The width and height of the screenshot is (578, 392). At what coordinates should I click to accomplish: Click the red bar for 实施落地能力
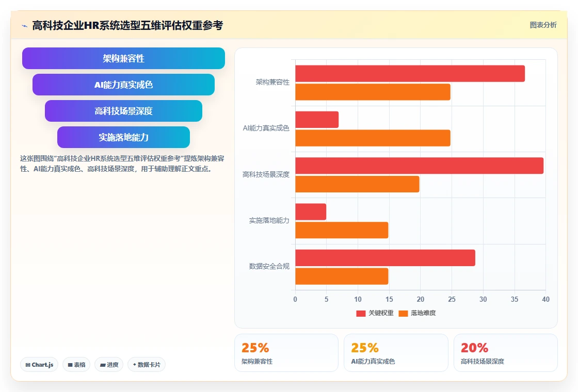311,212
